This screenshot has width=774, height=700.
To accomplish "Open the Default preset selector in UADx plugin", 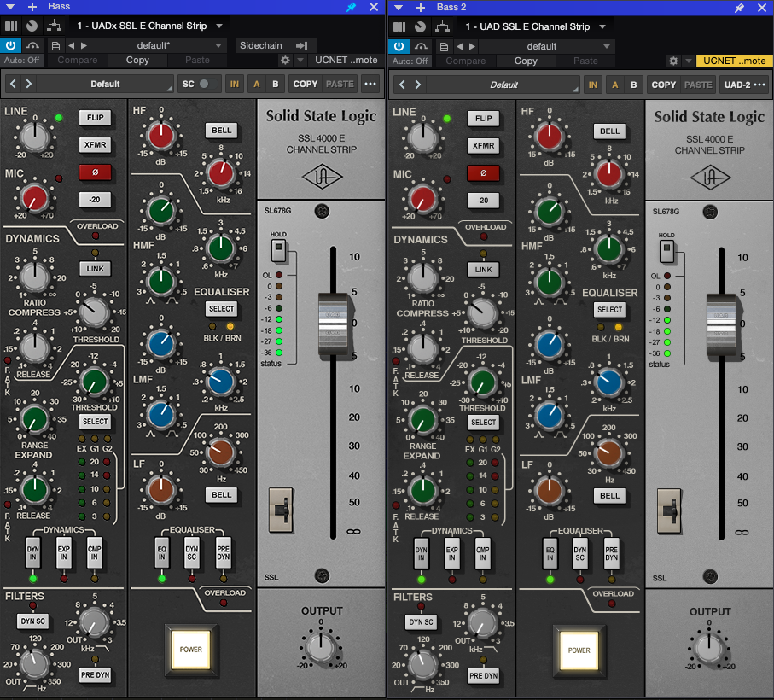I will pyautogui.click(x=105, y=84).
